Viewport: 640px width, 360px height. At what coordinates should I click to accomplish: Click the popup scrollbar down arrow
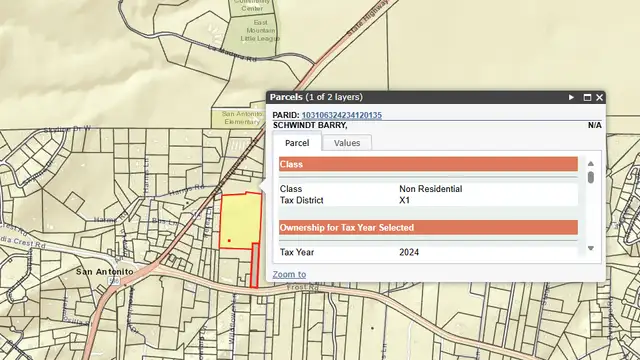point(591,248)
